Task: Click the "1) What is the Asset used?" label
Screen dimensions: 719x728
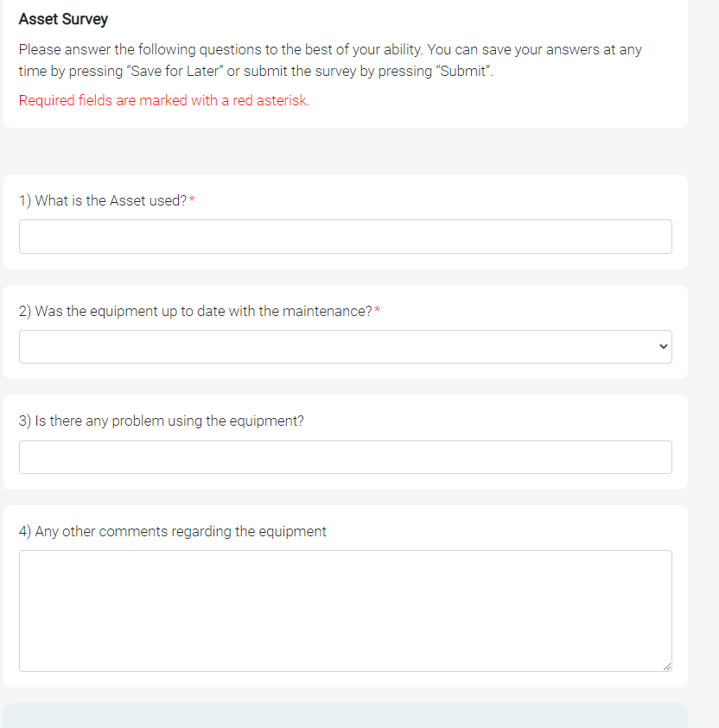Action: [x=102, y=200]
